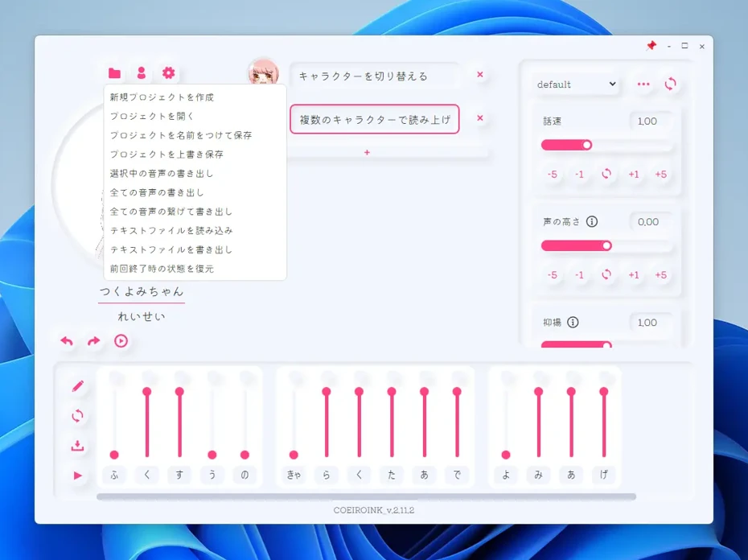Viewport: 748px width, 560px height.
Task: Select 全ての音声の繋げて書き出し
Action: pyautogui.click(x=195, y=212)
